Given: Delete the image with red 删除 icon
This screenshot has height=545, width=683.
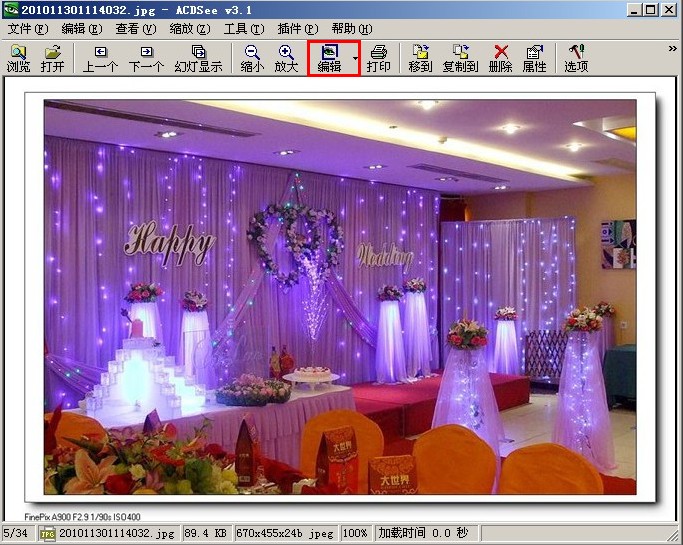Looking at the screenshot, I should (501, 58).
